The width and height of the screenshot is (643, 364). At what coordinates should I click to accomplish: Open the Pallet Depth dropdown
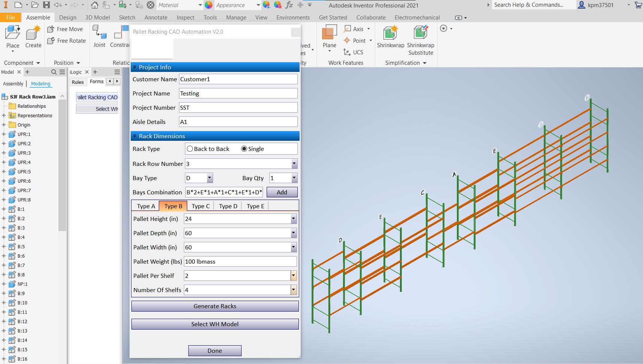293,233
